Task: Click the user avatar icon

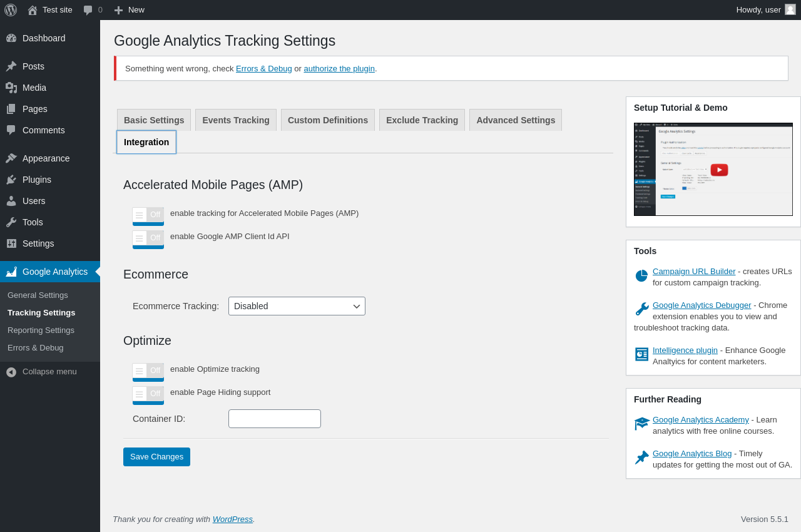Action: point(790,9)
